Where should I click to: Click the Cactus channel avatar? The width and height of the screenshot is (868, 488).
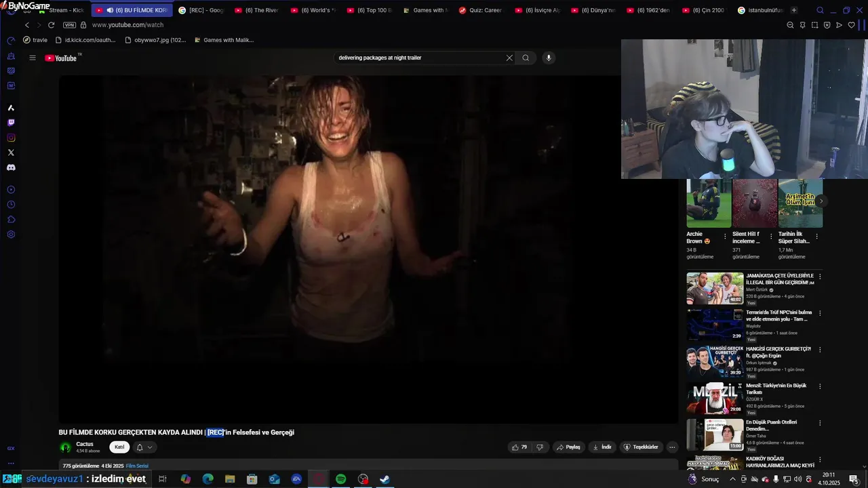click(x=66, y=447)
